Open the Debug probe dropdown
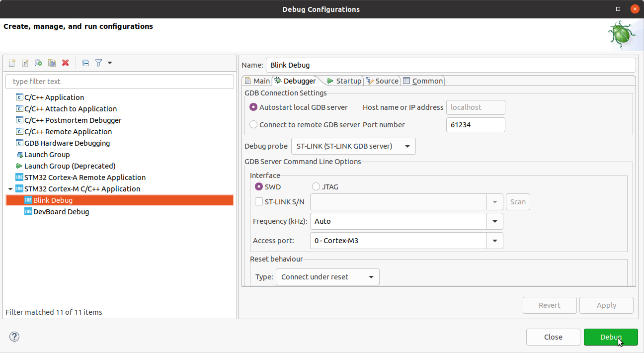The width and height of the screenshot is (644, 353). [x=353, y=146]
